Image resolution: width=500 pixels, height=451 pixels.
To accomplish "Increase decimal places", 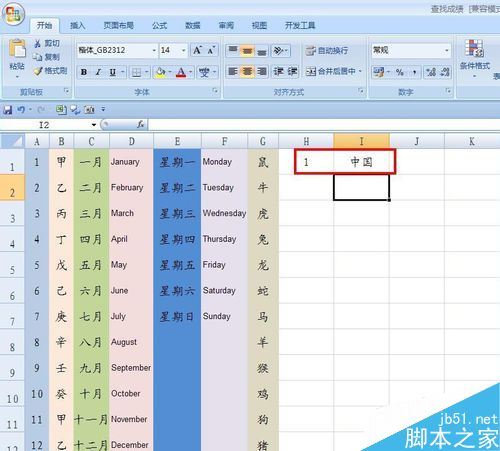I will [x=431, y=72].
